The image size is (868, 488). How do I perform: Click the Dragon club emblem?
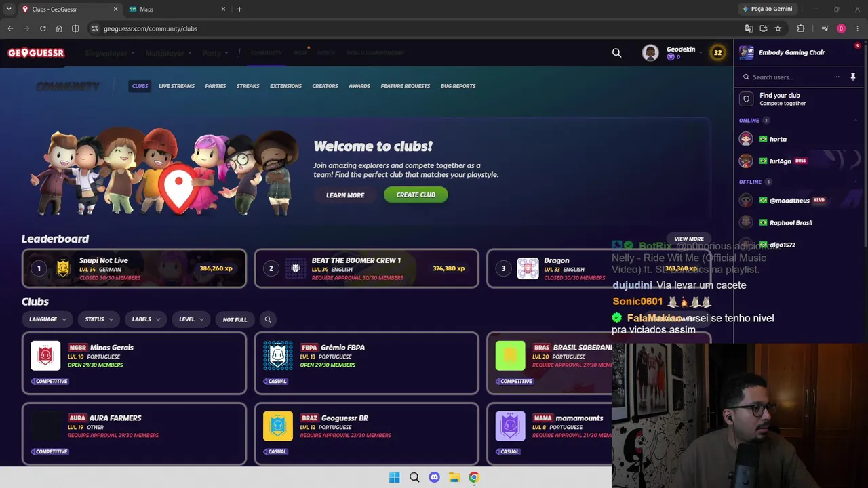528,268
